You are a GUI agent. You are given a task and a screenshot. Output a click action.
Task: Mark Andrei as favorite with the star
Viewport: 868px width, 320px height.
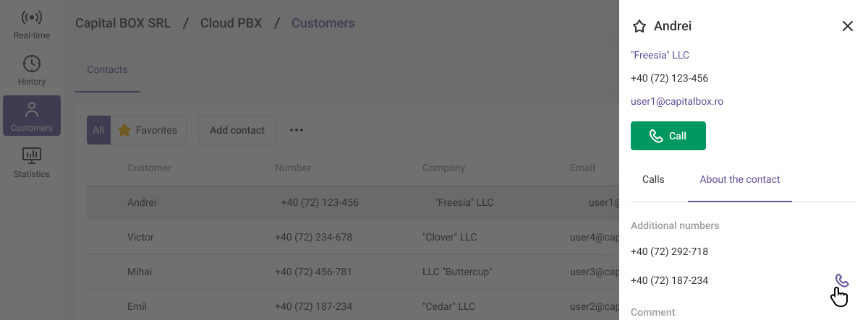coord(639,27)
